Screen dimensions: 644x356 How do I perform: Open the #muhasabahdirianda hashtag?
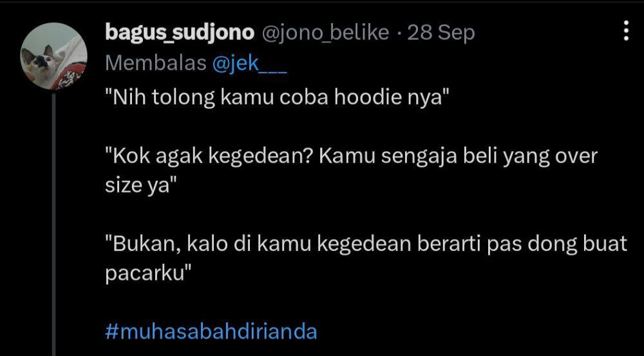point(211,332)
